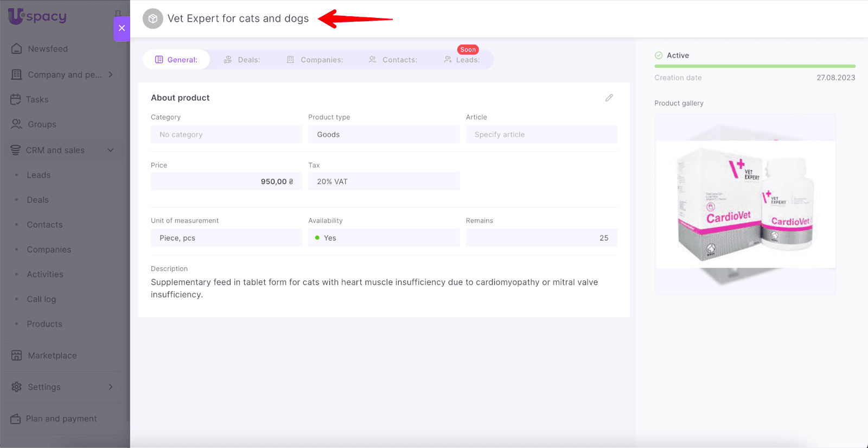Open Products in the CRM sidebar
The height and width of the screenshot is (448, 868).
44,324
